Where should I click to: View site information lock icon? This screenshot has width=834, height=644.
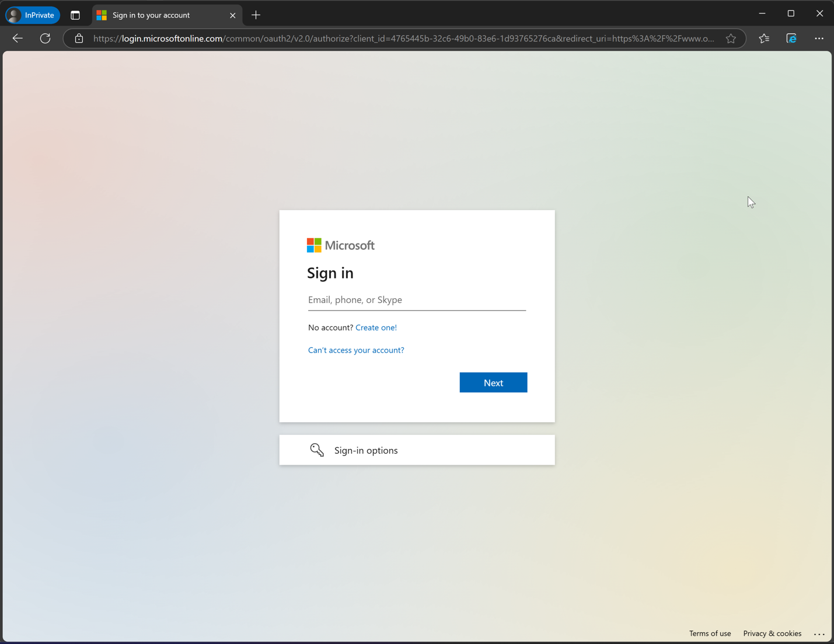point(79,39)
